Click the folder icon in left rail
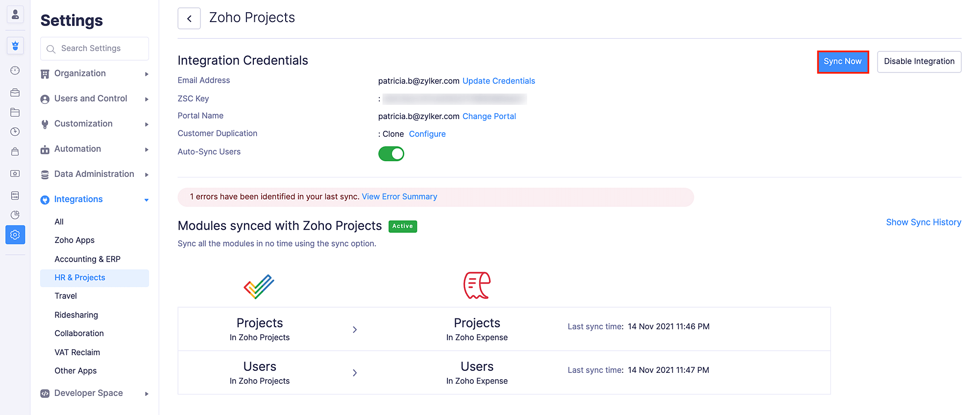This screenshot has width=980, height=415. 15,112
